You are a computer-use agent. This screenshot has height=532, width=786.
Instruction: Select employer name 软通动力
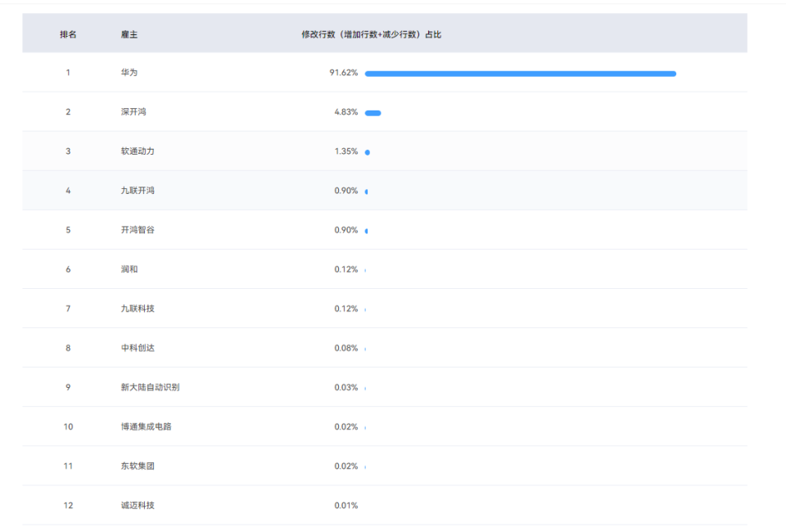click(138, 151)
